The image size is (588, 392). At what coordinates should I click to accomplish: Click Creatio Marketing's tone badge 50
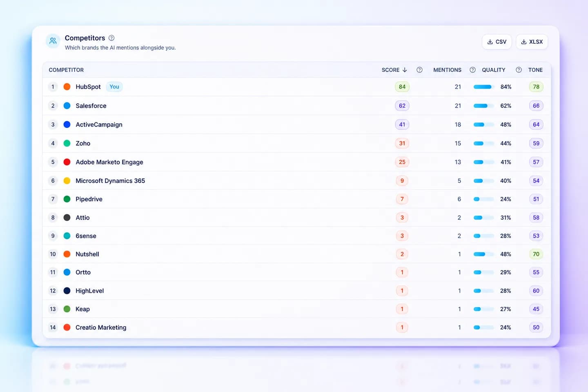tap(536, 327)
